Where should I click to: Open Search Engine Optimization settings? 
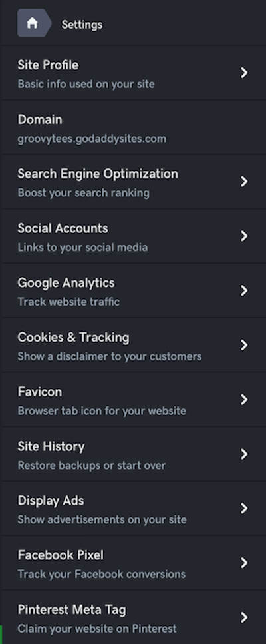pos(134,182)
